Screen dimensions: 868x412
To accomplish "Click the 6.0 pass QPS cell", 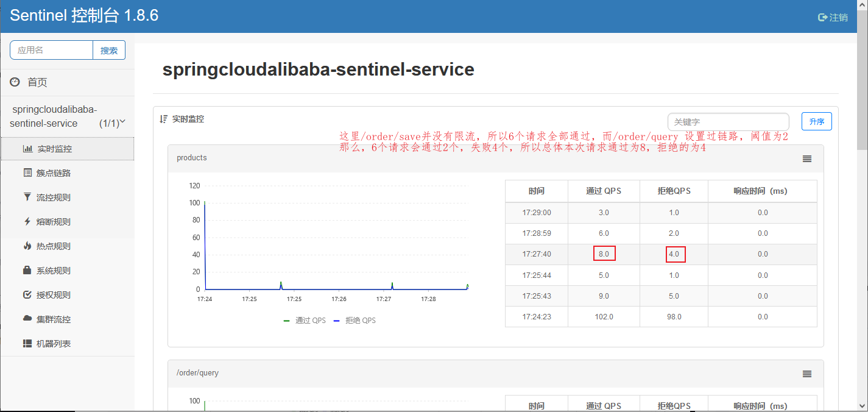I will click(604, 233).
